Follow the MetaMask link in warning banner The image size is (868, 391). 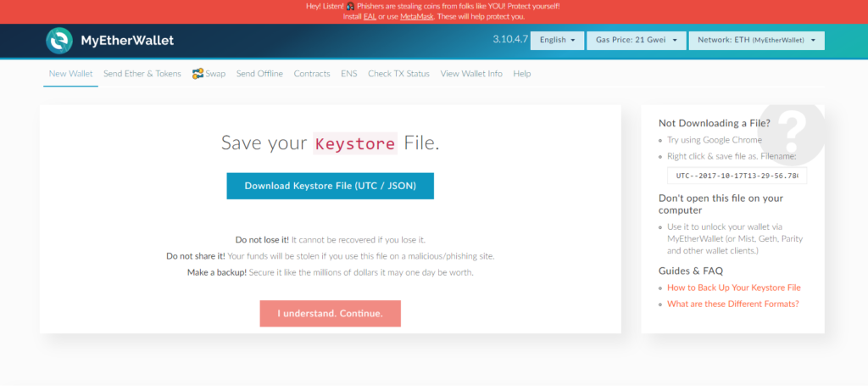coord(417,17)
